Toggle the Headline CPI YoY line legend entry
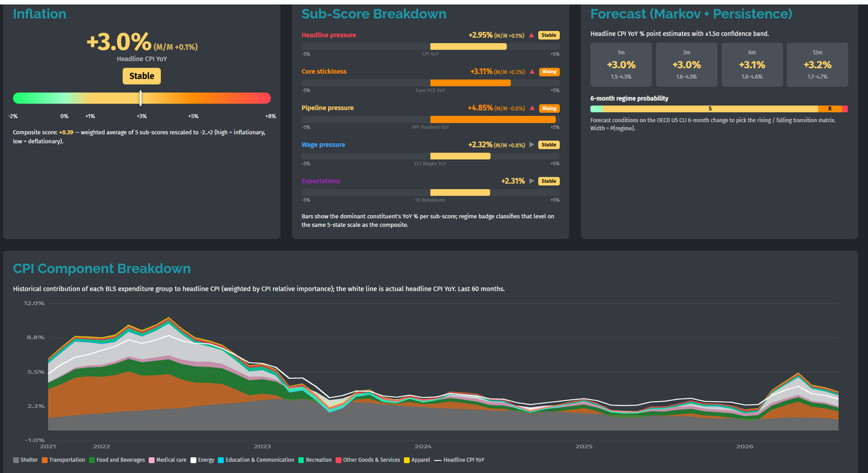The height and width of the screenshot is (473, 868). tap(459, 460)
